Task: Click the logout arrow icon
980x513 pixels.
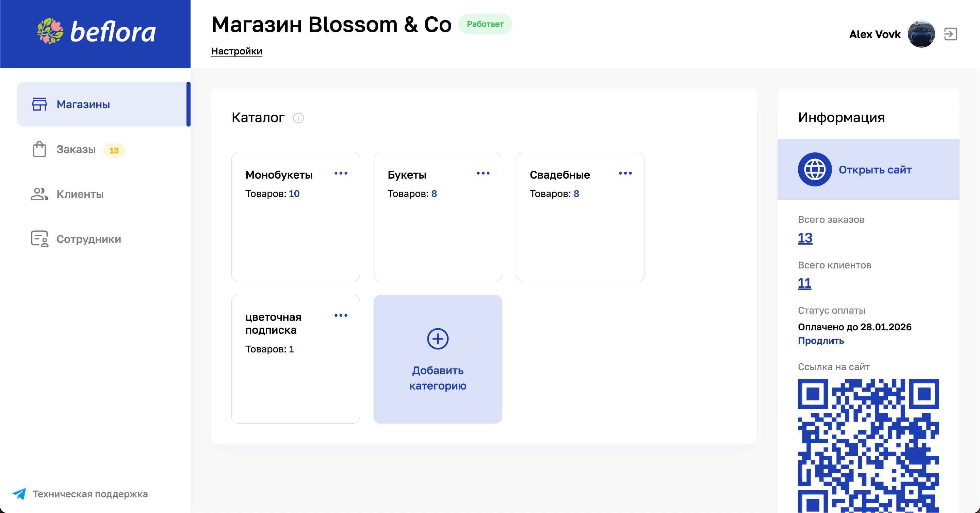Action: pyautogui.click(x=950, y=34)
